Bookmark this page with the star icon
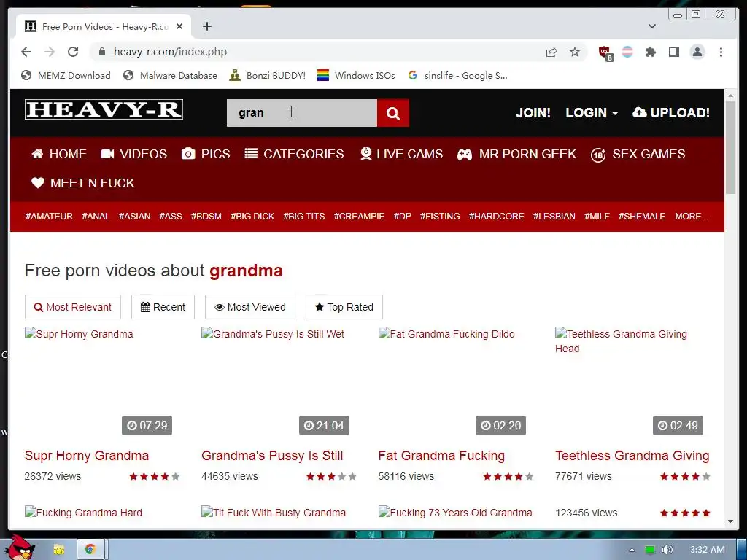 (x=575, y=52)
